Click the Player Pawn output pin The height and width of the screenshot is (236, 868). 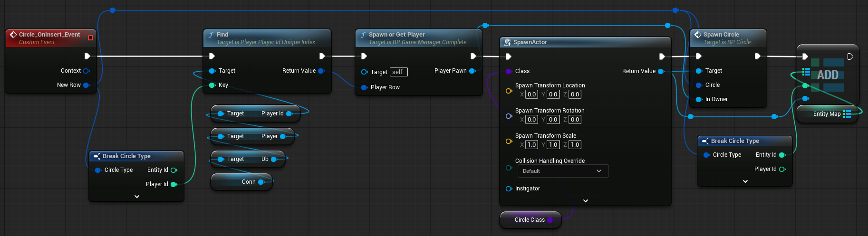coord(472,71)
